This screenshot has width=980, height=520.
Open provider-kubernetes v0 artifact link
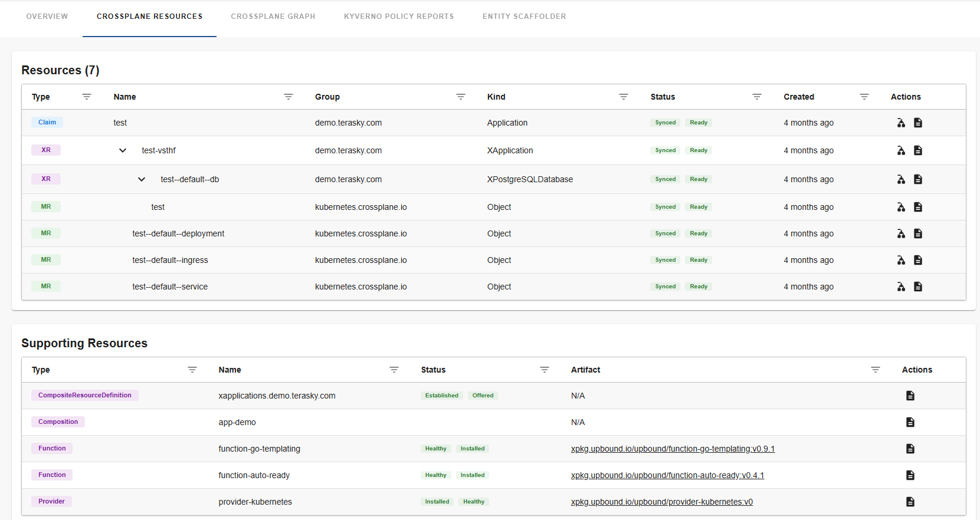[662, 502]
